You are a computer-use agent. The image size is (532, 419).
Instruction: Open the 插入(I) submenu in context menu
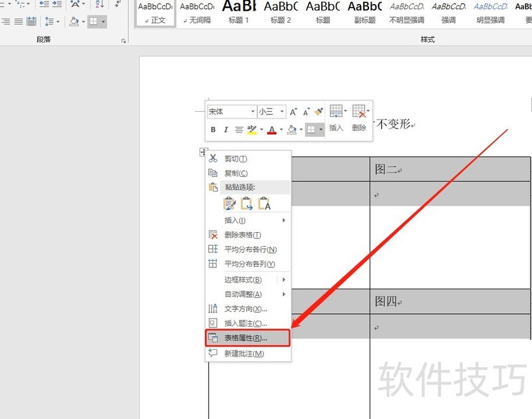click(x=248, y=220)
